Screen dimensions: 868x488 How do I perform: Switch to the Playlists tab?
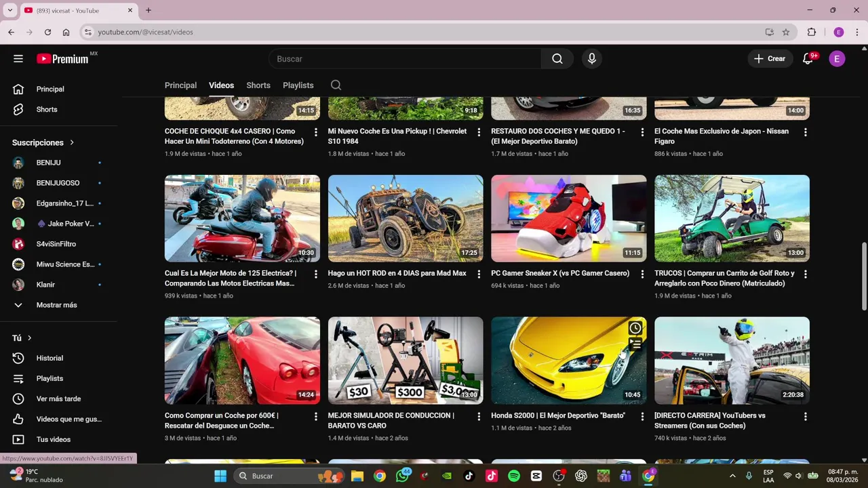pyautogui.click(x=298, y=85)
